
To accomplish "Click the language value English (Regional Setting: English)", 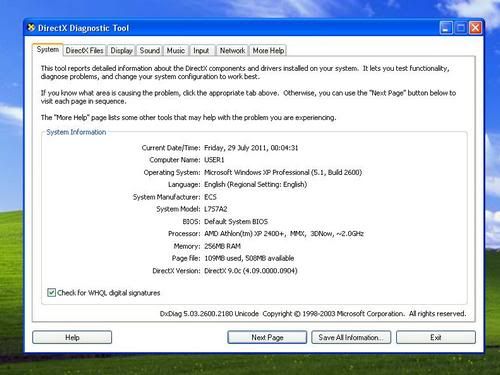I will 255,184.
